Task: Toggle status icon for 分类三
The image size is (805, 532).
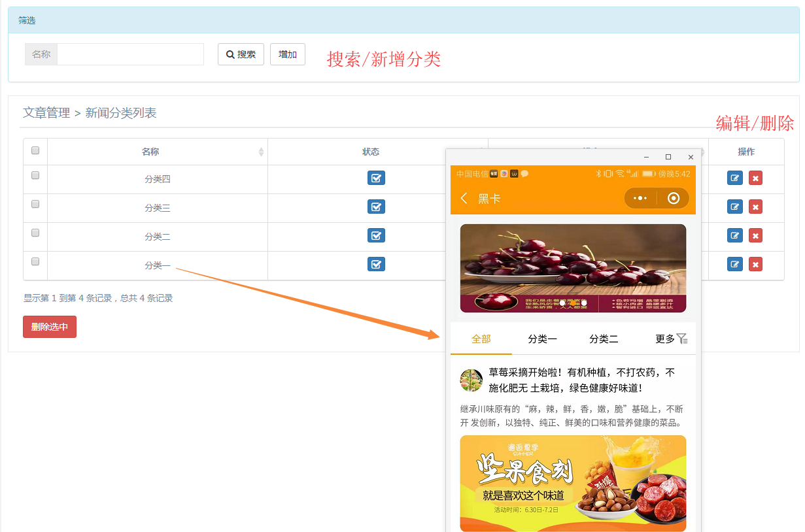Action: (376, 207)
